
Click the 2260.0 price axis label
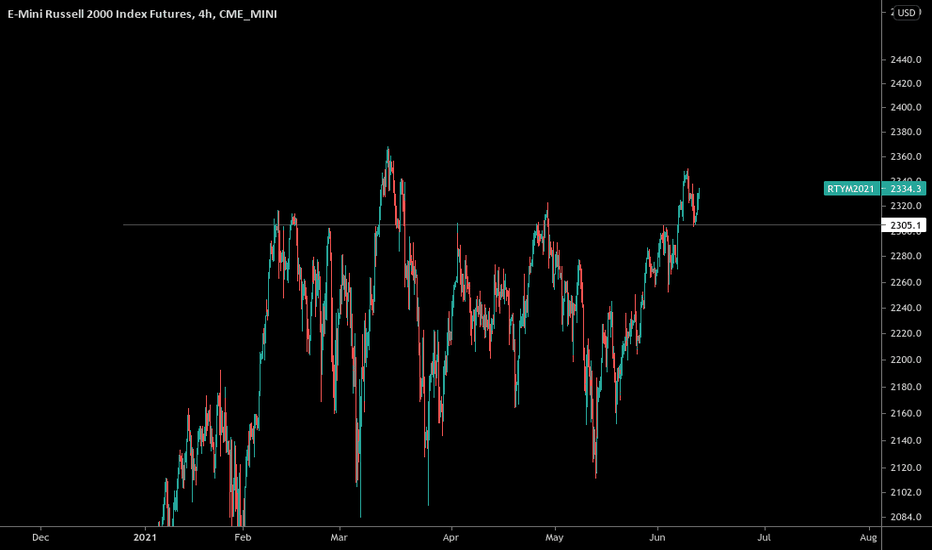click(905, 282)
